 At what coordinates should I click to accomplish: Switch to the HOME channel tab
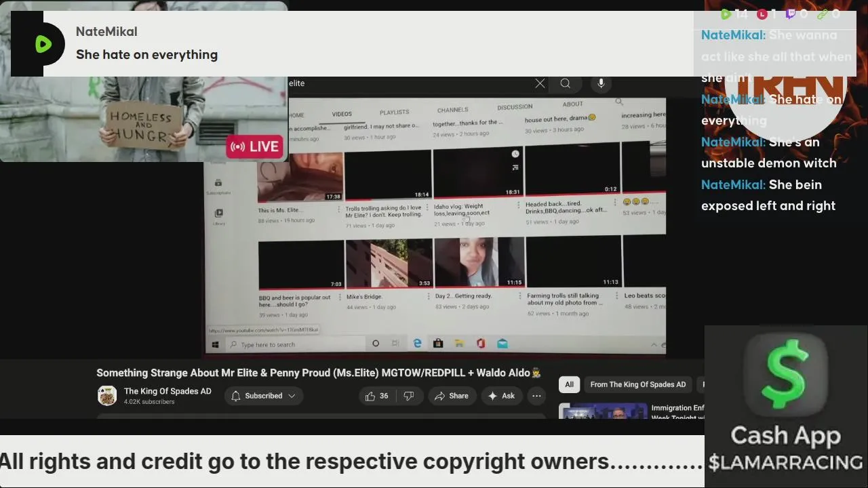click(x=296, y=115)
